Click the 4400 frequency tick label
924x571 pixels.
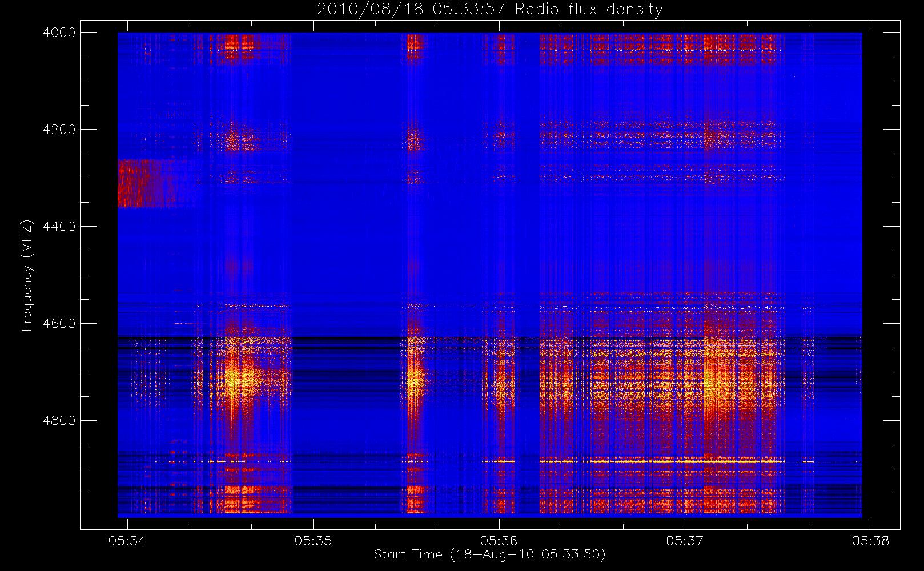[x=59, y=227]
